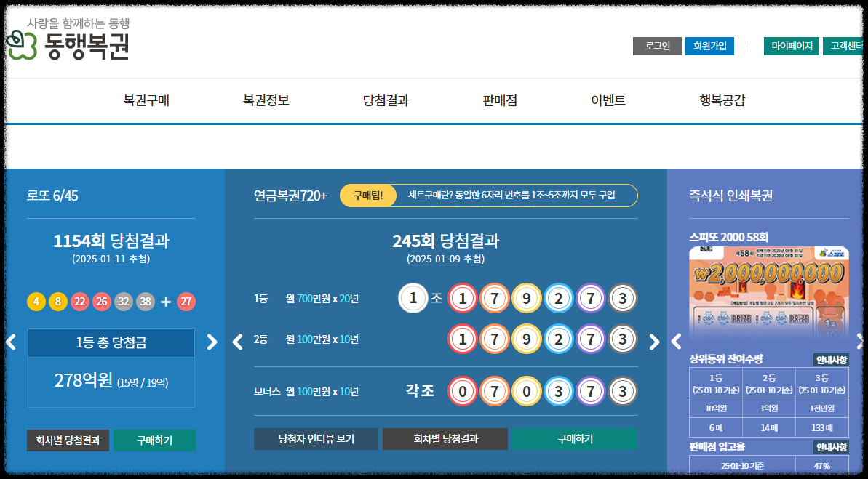Open 세트구매란 tip text link

point(511,196)
